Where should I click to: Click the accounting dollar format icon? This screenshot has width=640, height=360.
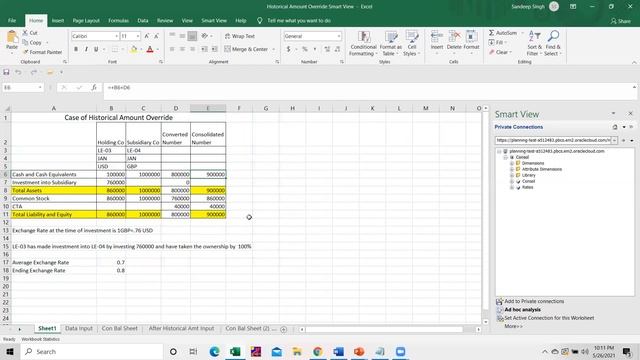288,49
